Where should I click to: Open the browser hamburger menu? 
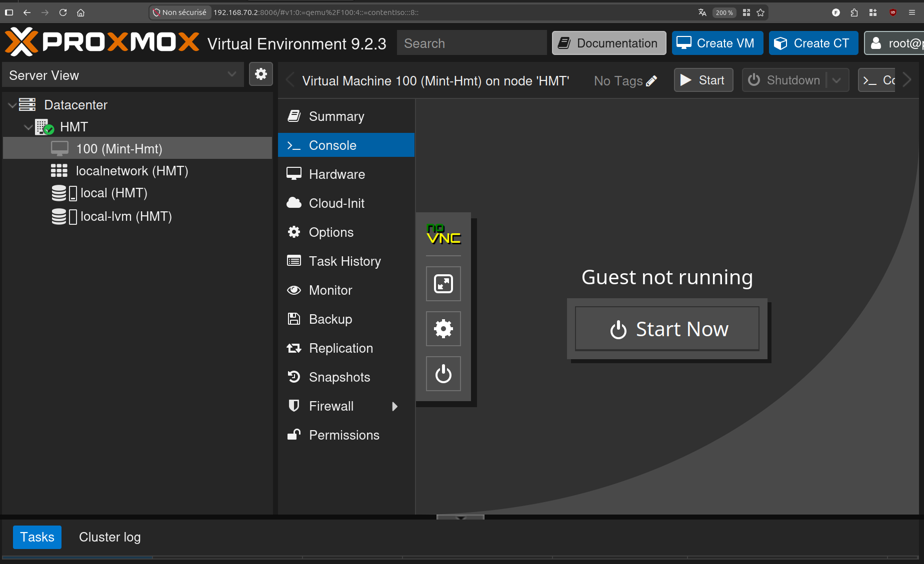[912, 12]
